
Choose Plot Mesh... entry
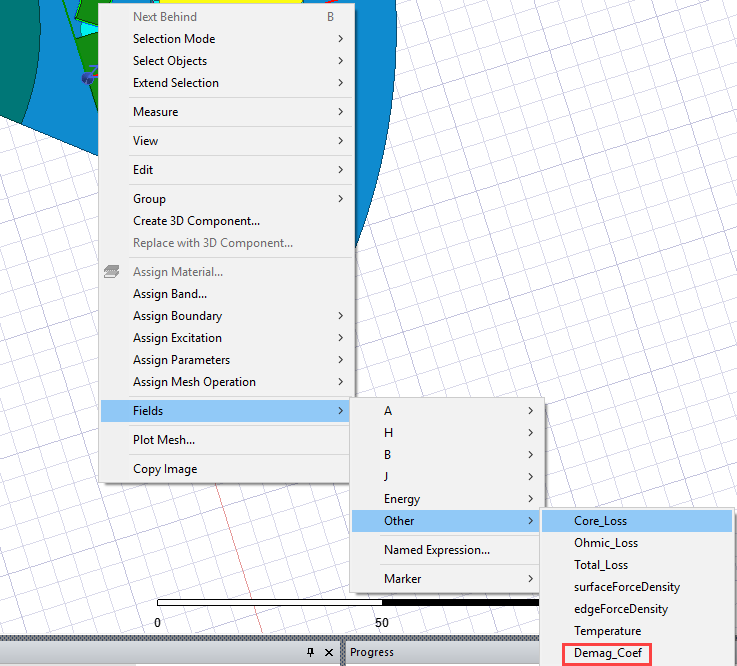pyautogui.click(x=226, y=440)
